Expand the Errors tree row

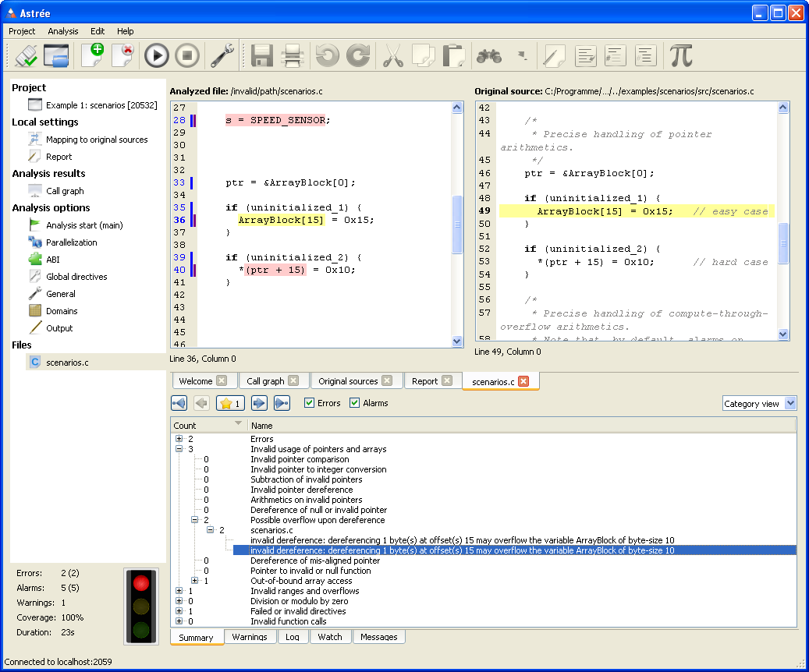tap(179, 439)
